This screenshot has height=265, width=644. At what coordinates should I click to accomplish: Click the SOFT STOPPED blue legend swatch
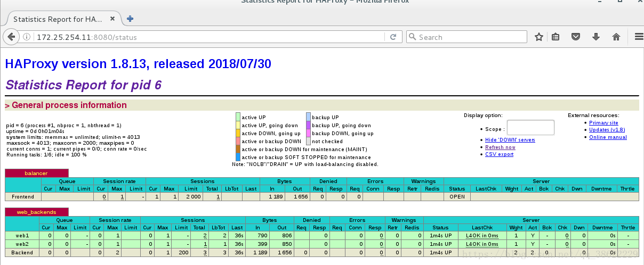click(x=238, y=158)
